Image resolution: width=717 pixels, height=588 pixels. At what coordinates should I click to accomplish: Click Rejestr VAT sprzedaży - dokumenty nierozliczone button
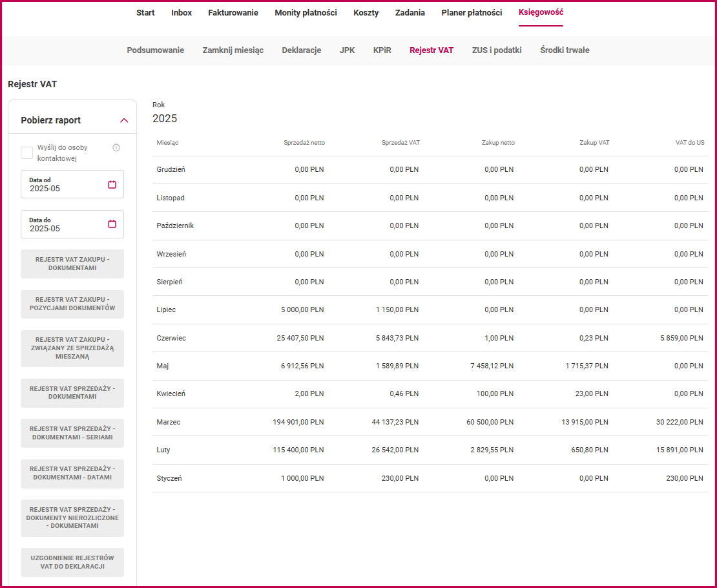tap(72, 518)
